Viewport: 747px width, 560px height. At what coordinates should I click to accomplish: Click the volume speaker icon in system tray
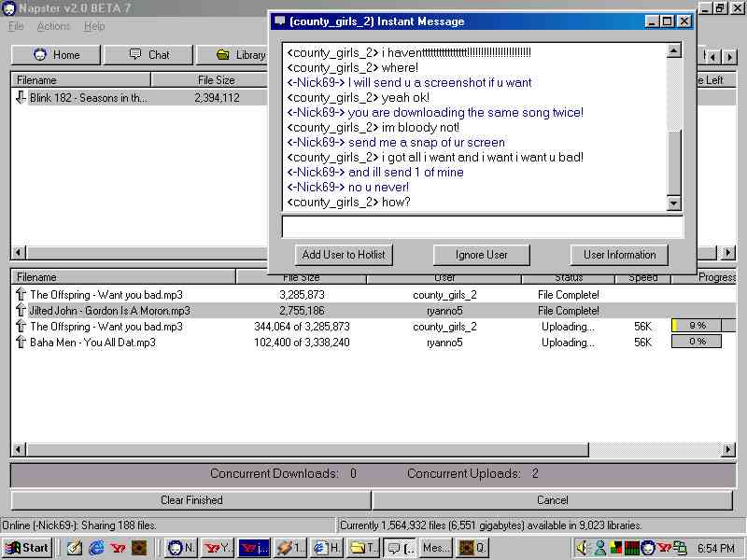584,548
